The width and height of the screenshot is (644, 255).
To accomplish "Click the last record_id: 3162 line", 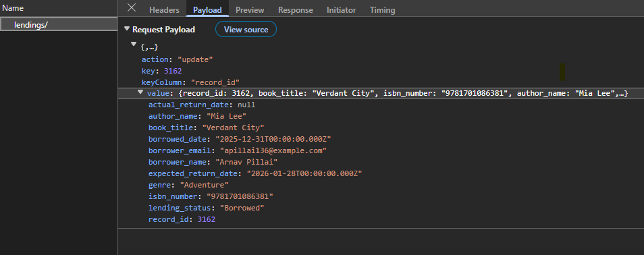I will coord(182,220).
